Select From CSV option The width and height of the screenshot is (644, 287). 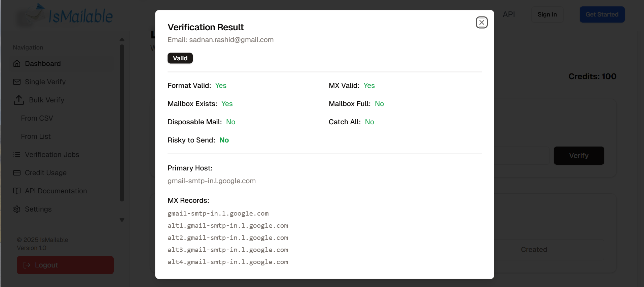click(37, 118)
